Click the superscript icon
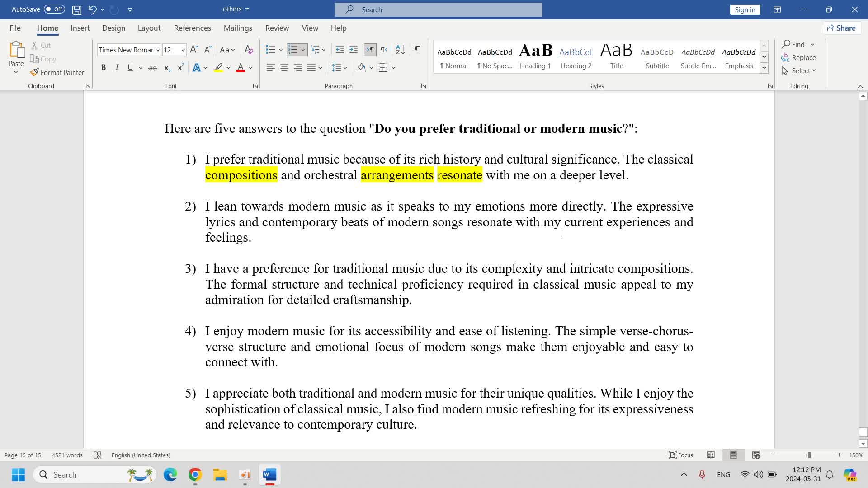Viewport: 868px width, 488px height. [x=180, y=68]
